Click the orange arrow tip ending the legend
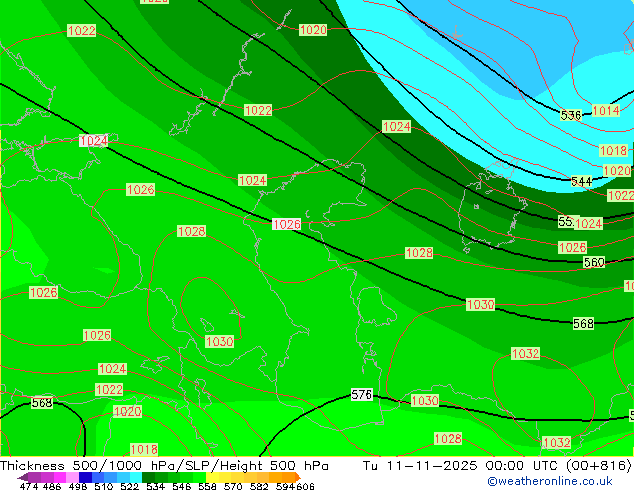Image resolution: width=634 pixels, height=490 pixels. (298, 477)
